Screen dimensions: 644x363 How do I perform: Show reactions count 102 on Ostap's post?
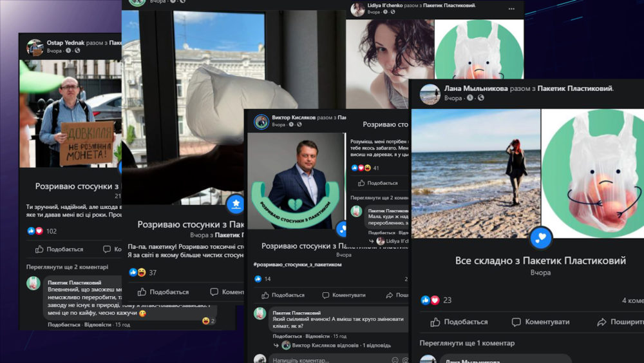(x=52, y=231)
